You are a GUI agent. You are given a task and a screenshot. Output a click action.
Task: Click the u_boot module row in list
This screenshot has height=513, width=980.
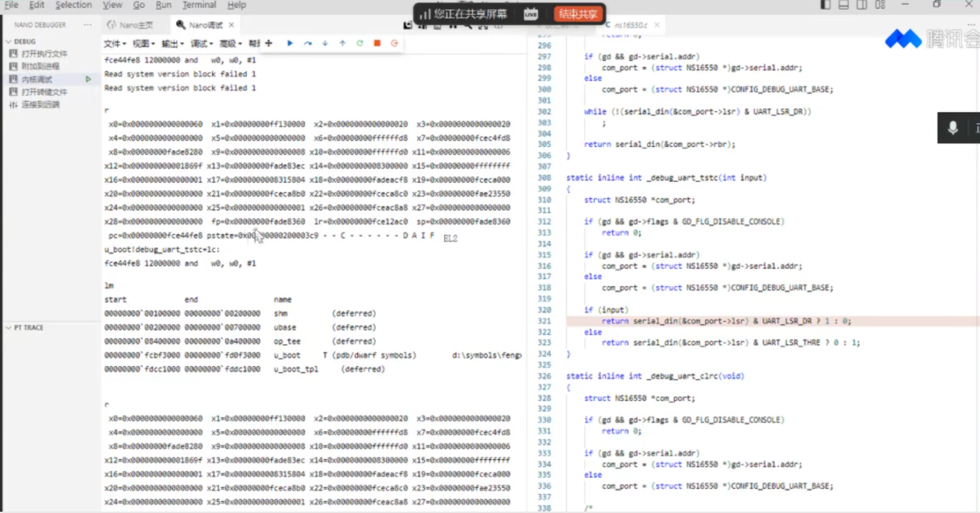click(x=312, y=355)
